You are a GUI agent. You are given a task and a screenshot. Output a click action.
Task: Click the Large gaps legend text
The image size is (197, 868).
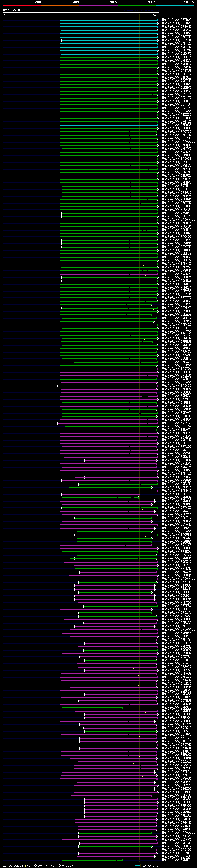(x=13, y=865)
